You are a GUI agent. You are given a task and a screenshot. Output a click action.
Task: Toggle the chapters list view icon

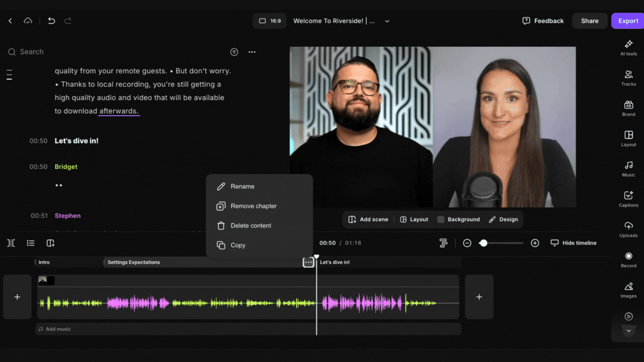(x=31, y=243)
